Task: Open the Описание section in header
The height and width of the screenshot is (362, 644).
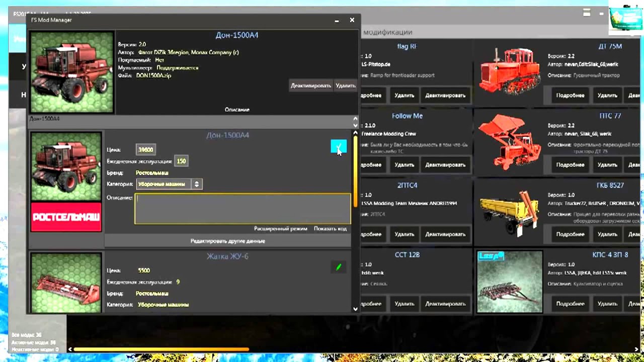Action: [237, 110]
